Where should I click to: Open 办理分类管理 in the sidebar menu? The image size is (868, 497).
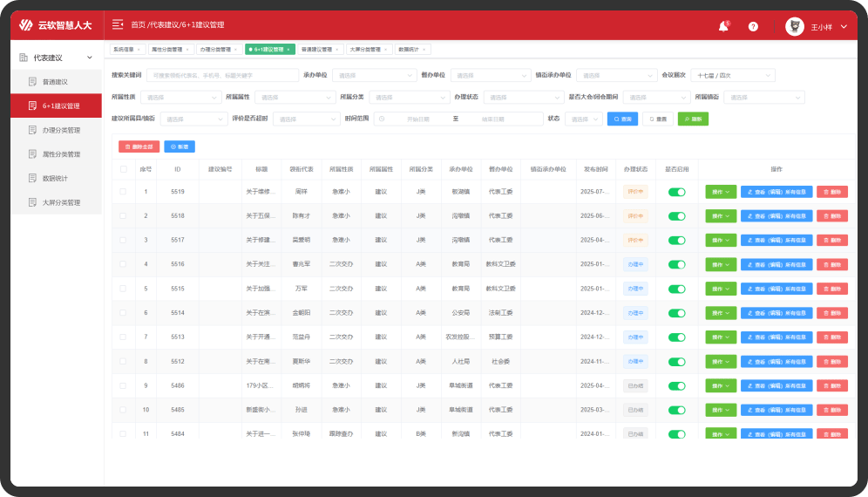pos(61,130)
